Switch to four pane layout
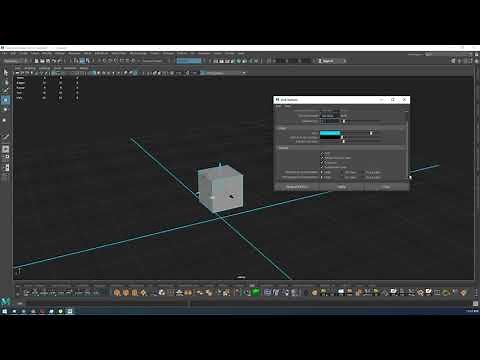Image resolution: width=480 pixels, height=360 pixels. point(6,158)
